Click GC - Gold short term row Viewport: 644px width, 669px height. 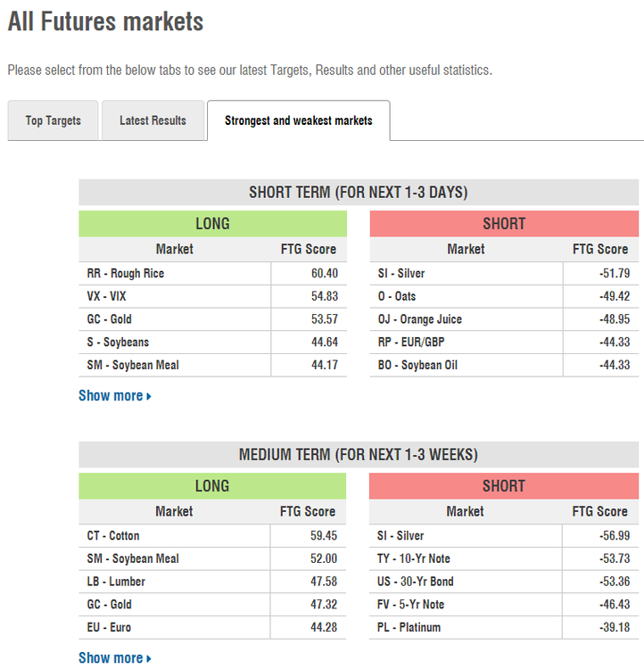coord(212,319)
